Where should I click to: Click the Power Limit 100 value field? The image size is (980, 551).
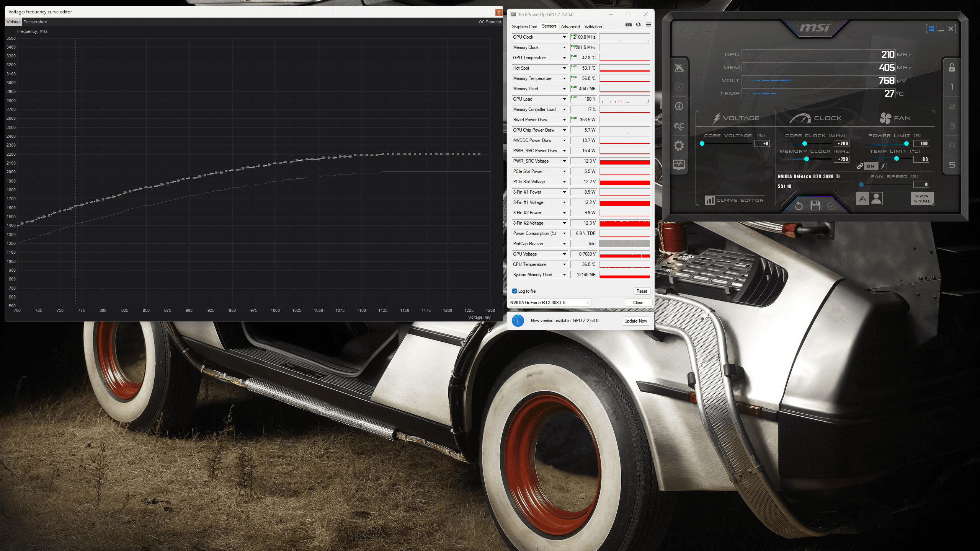coord(921,143)
